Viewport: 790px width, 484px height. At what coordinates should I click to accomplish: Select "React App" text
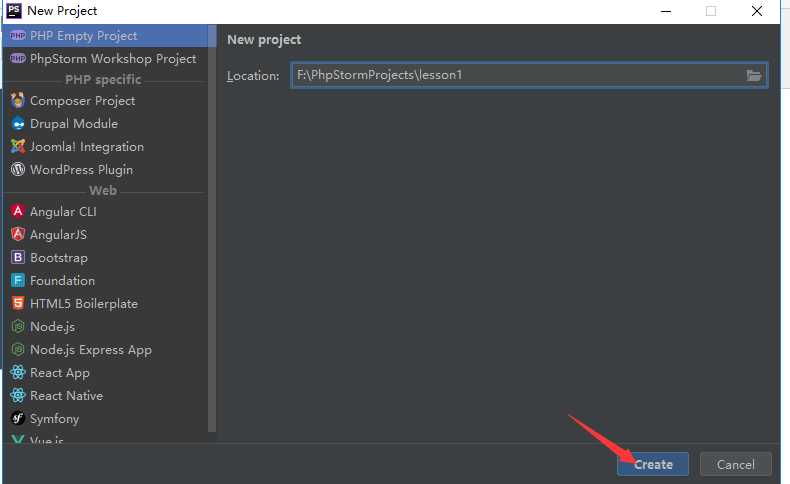(60, 373)
